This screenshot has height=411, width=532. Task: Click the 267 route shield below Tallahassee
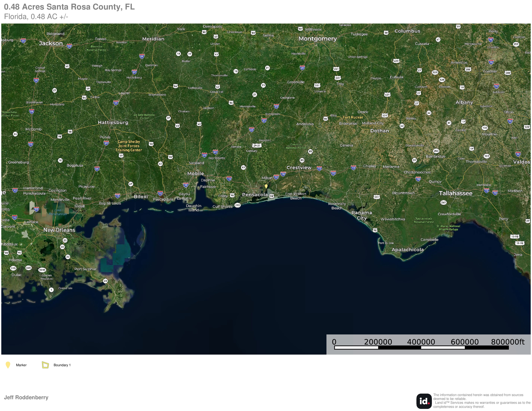tap(443, 202)
